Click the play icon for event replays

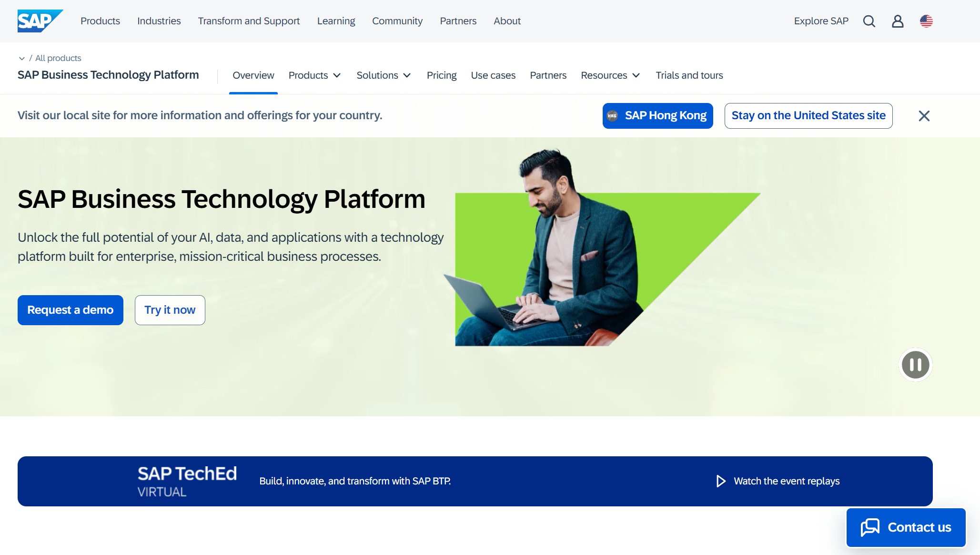[x=720, y=481]
